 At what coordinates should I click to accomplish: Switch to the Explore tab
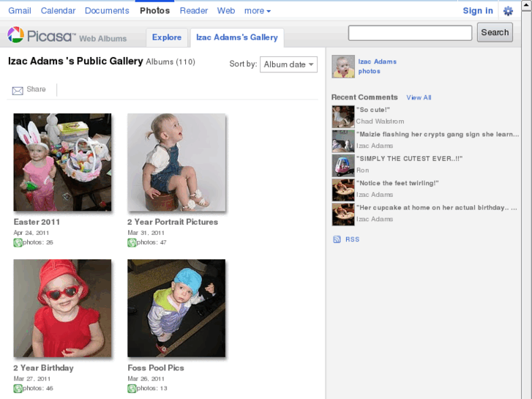(167, 37)
